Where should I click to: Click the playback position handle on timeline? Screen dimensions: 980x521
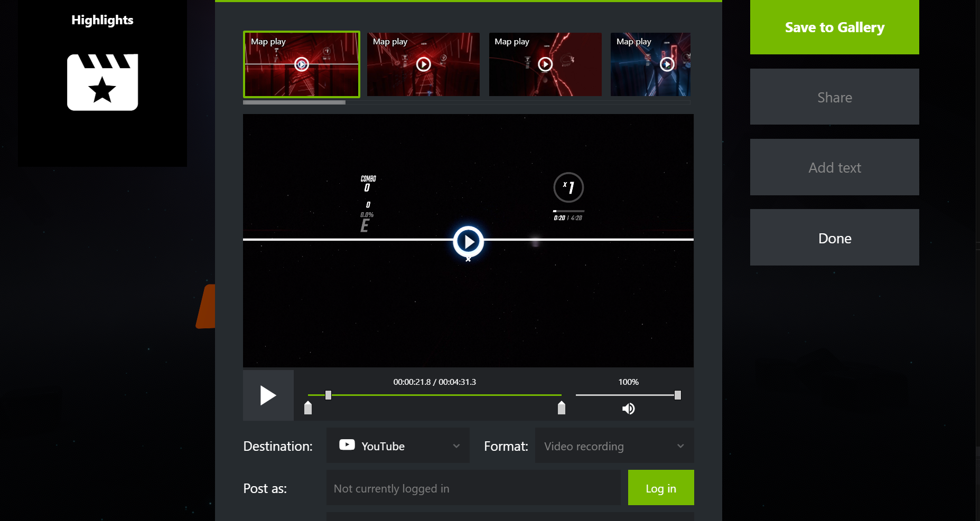(x=328, y=395)
